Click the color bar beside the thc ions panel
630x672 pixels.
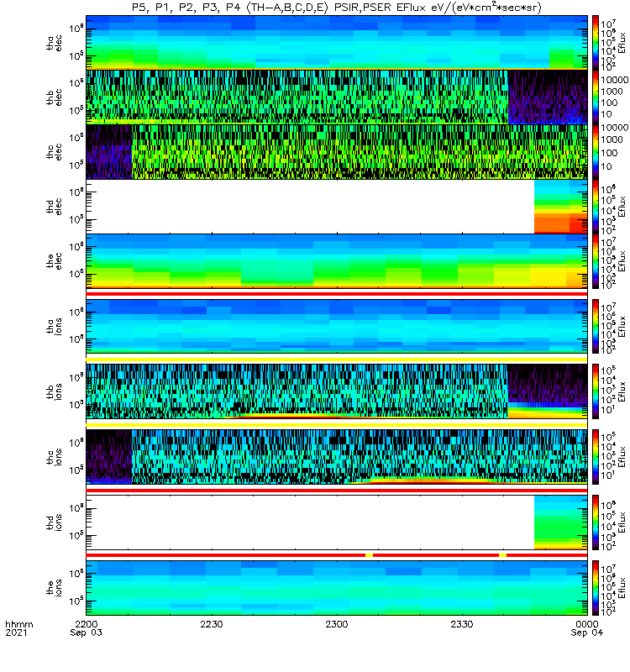pyautogui.click(x=596, y=457)
